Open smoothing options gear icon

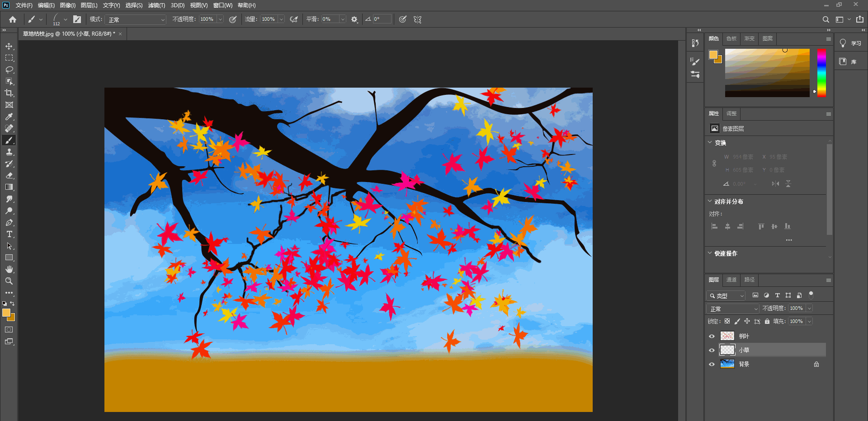pos(354,19)
